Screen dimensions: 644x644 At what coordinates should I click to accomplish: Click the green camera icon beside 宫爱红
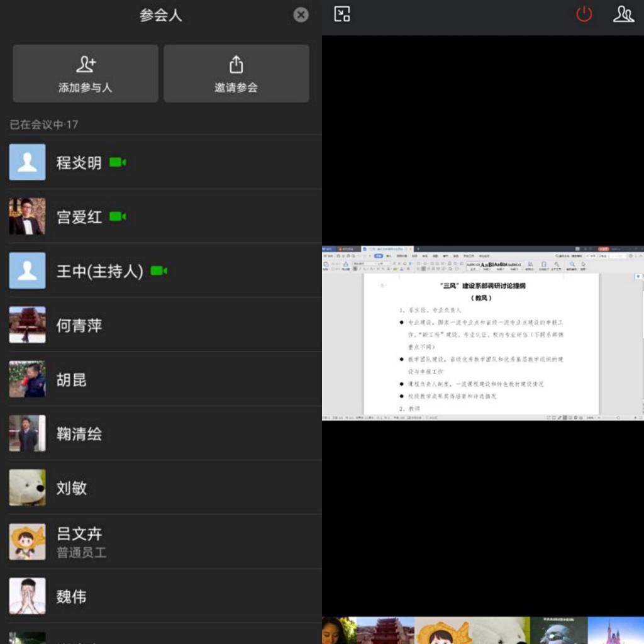(x=118, y=216)
